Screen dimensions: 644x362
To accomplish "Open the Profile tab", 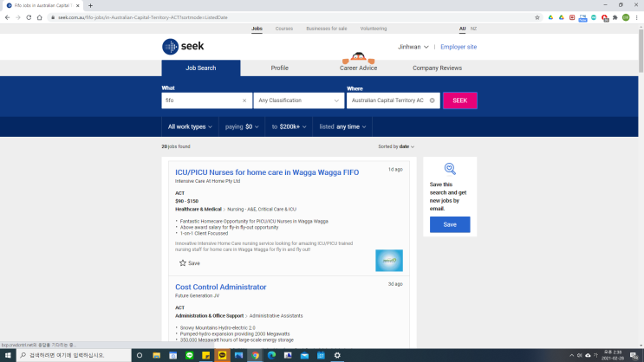I will 280,68.
